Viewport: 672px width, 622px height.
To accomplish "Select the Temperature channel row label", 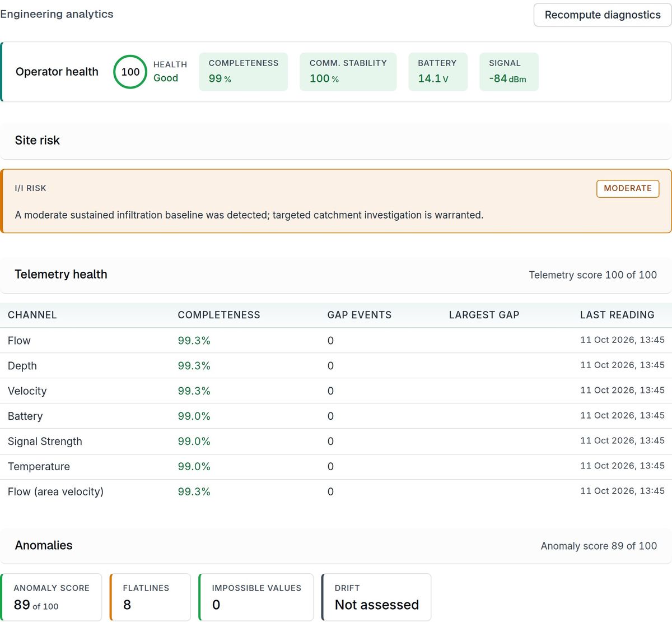I will 39,467.
